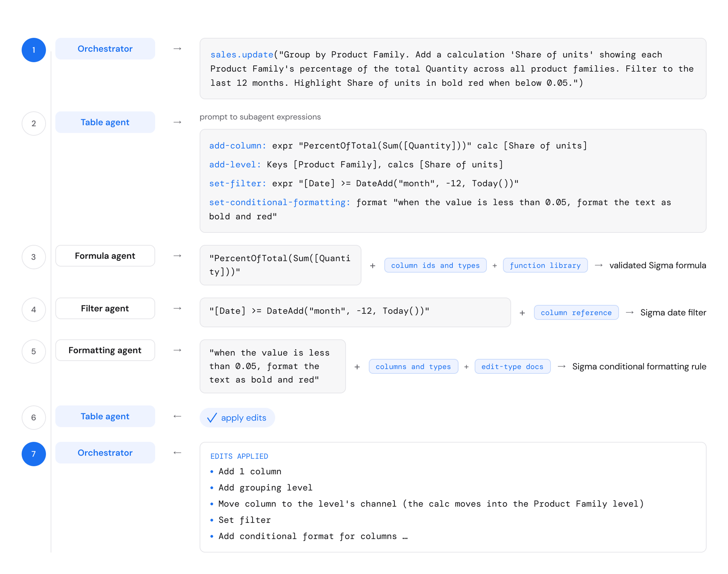Click 'Sigma conditional formatting rule' text

click(639, 367)
